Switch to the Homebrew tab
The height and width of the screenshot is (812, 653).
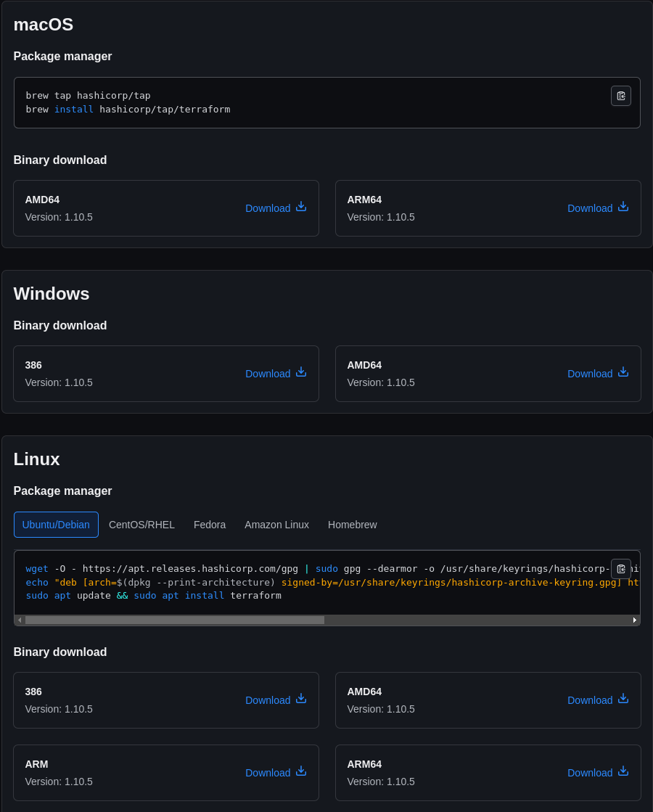[x=352, y=525]
